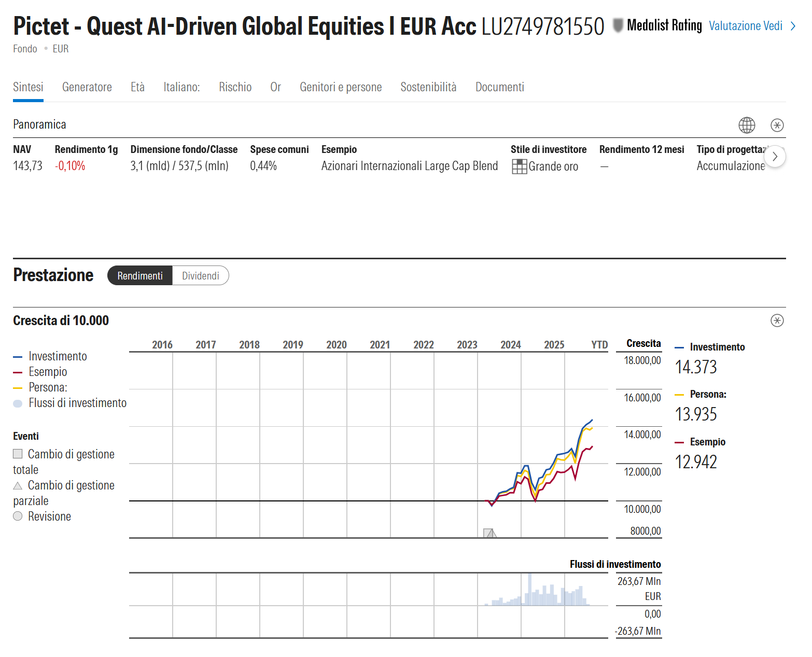Image resolution: width=812 pixels, height=657 pixels.
Task: Click the Accumulazione value
Action: pyautogui.click(x=731, y=166)
